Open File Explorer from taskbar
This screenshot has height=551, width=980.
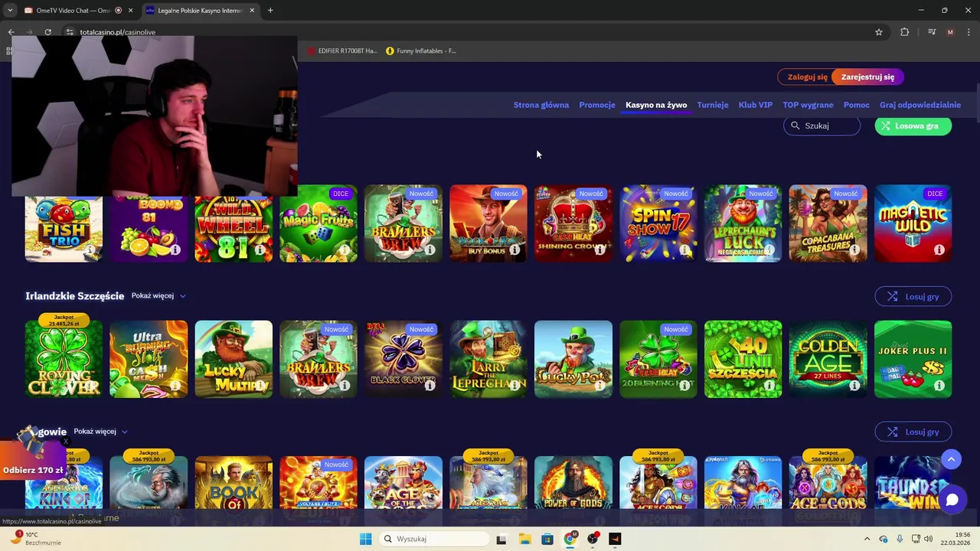(x=524, y=539)
